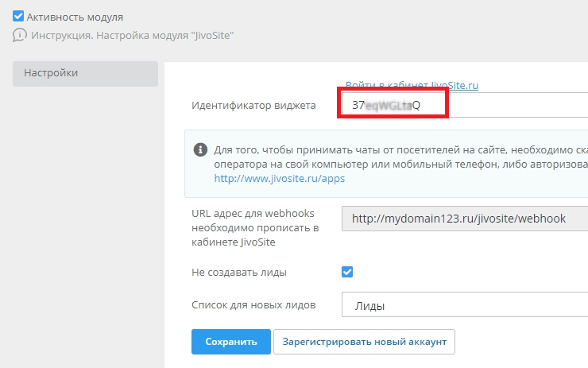Click the webhook URL address field
Image resolution: width=588 pixels, height=368 pixels.
click(465, 219)
